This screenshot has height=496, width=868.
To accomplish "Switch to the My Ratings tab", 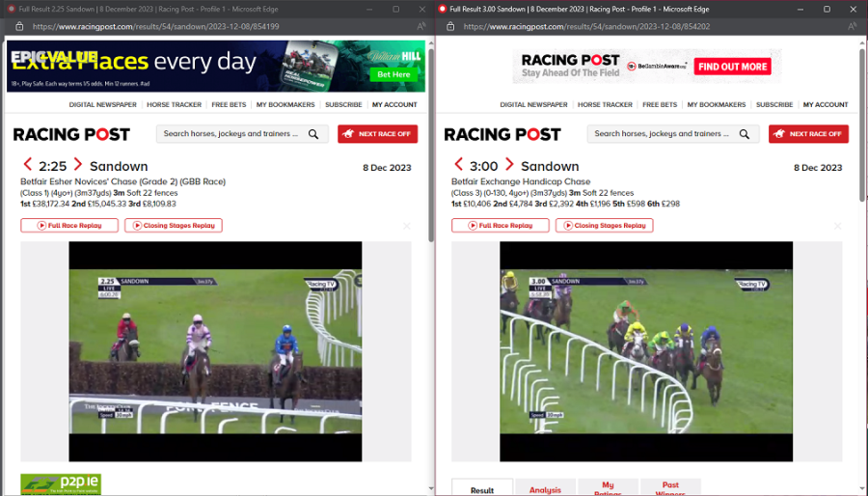I will coord(608,487).
